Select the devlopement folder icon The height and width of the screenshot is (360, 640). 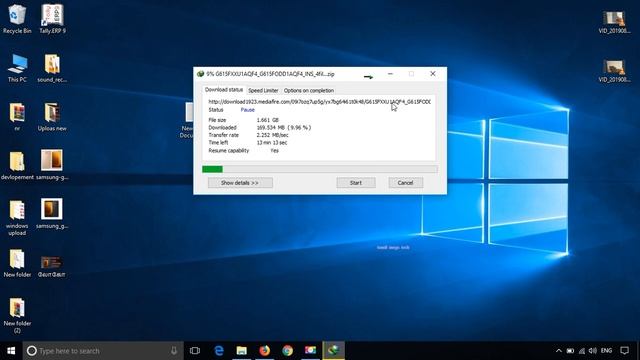click(x=17, y=165)
